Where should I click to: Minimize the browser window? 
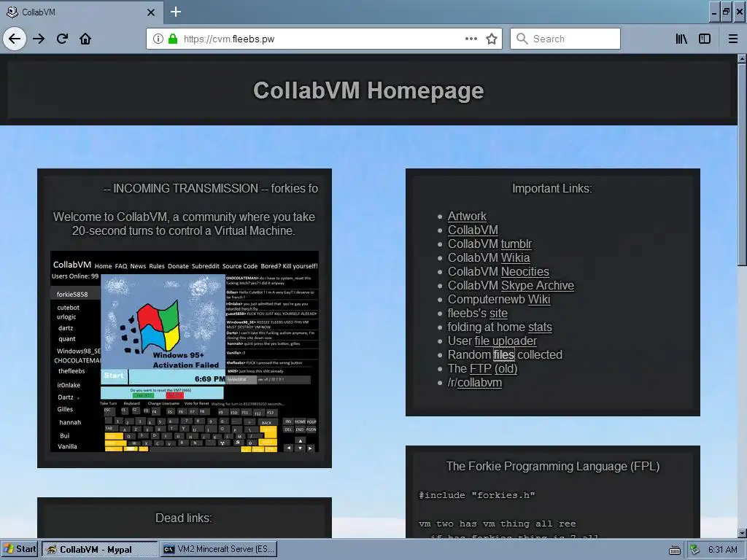[713, 12]
